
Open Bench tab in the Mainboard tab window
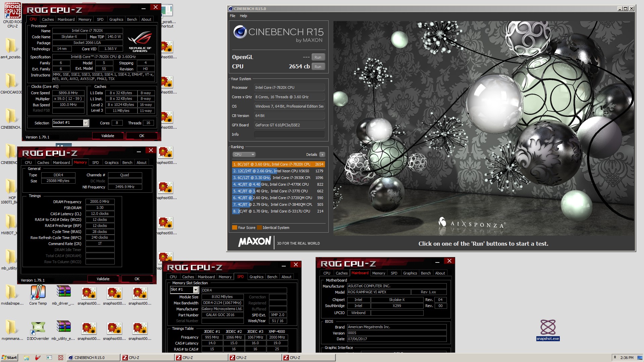point(426,273)
